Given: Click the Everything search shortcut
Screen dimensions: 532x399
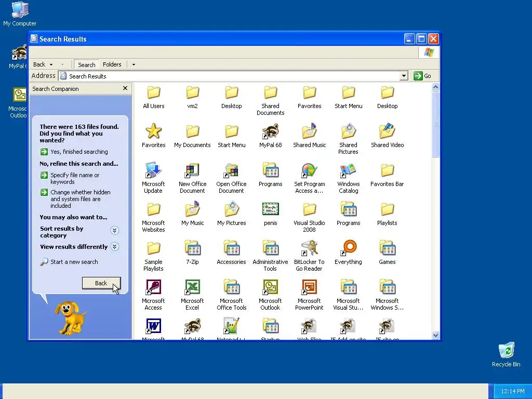Looking at the screenshot, I should point(348,253).
